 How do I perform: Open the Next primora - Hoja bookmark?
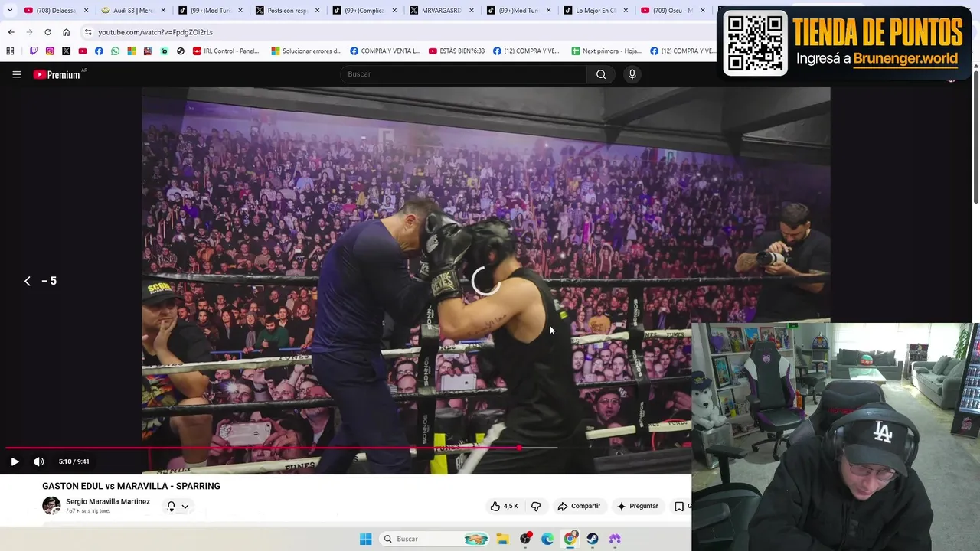point(606,51)
